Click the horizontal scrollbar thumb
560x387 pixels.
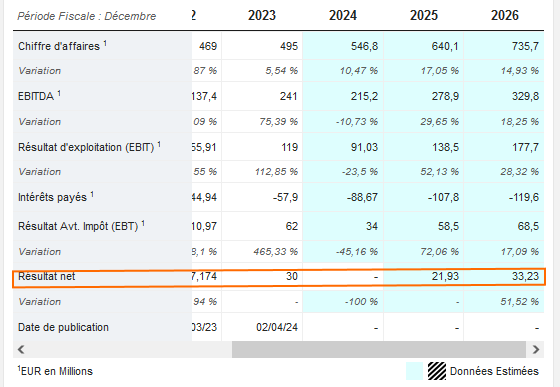point(379,349)
